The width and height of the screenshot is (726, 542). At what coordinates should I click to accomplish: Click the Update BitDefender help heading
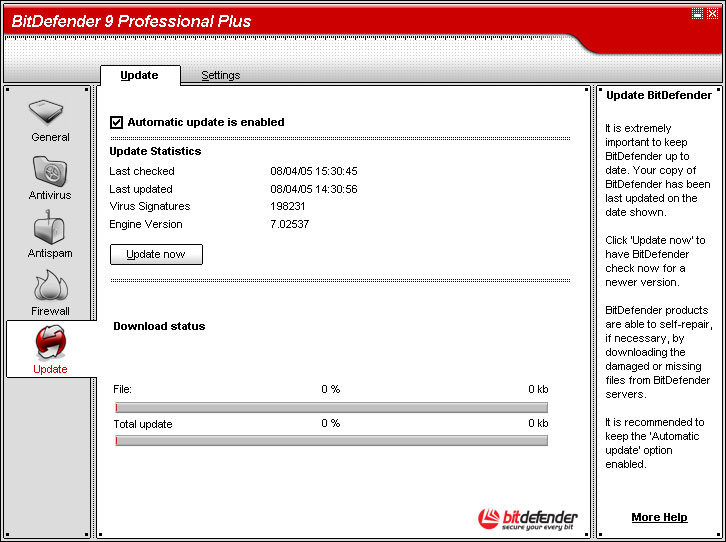[659, 95]
